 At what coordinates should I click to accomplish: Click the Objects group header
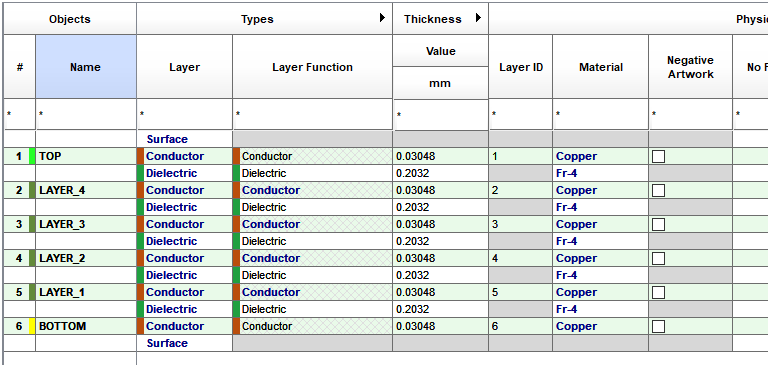coord(70,19)
